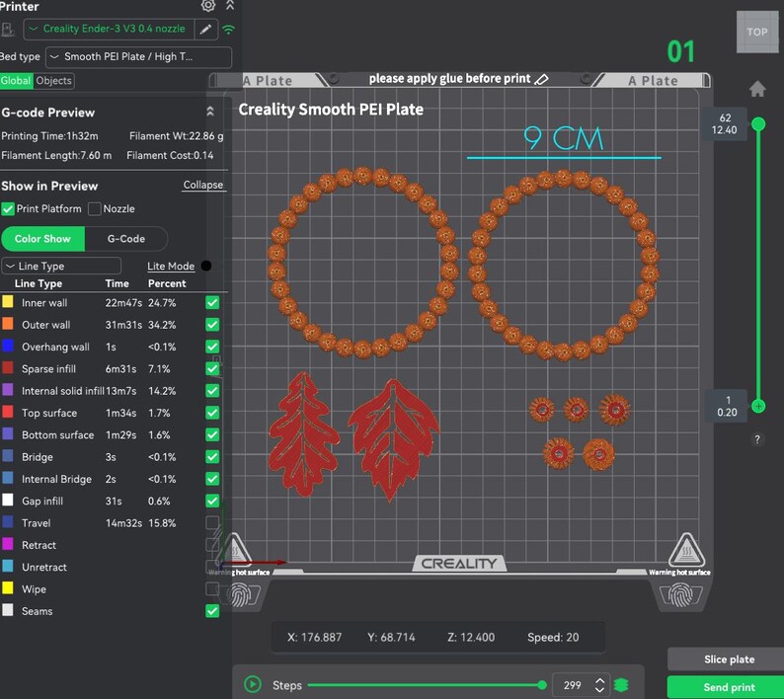Toggle the Lite Mode black dot indicator
This screenshot has width=784, height=699.
pyautogui.click(x=206, y=266)
